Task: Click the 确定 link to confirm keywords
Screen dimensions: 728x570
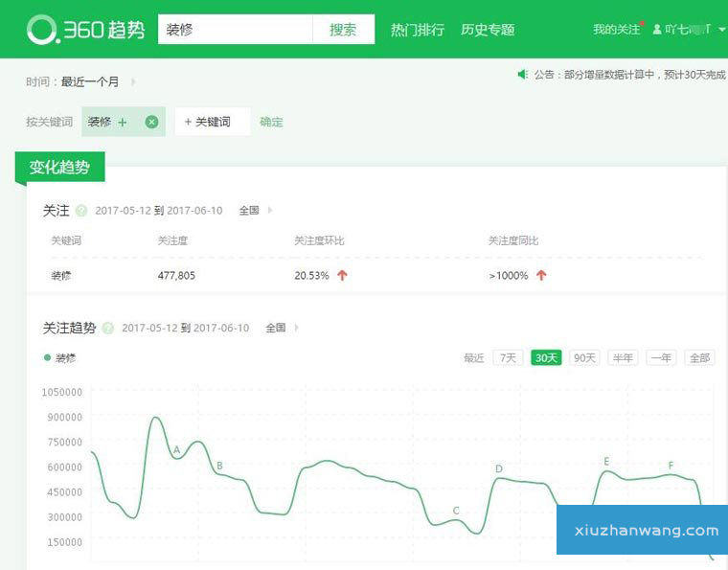Action: [271, 122]
